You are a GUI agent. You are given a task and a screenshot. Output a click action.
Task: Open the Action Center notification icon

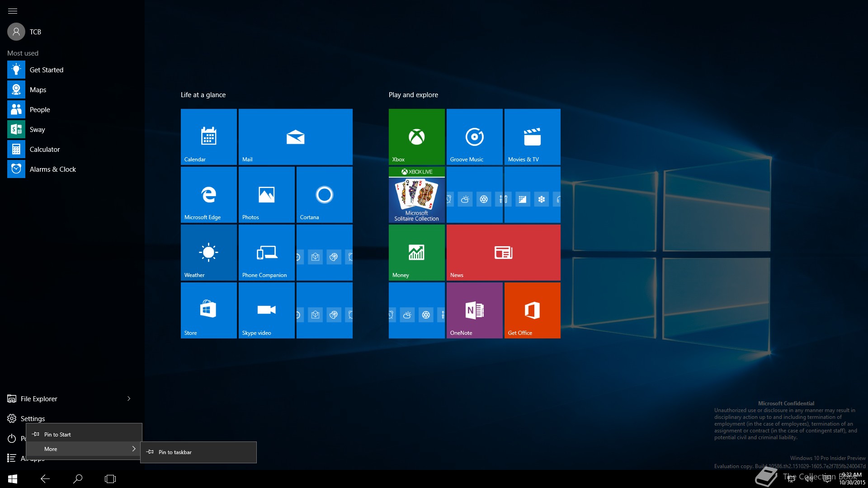[x=827, y=479]
